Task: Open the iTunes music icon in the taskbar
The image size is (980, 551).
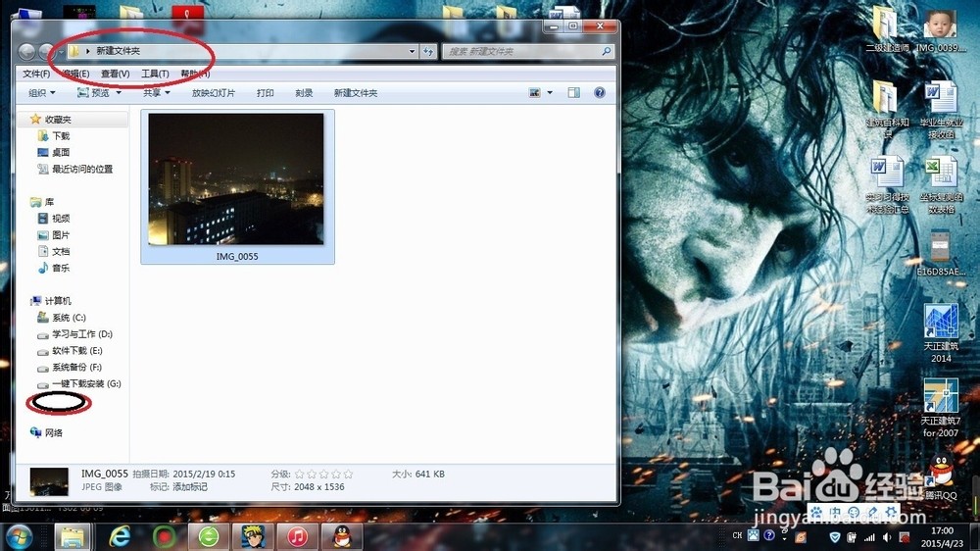Action: coord(298,536)
